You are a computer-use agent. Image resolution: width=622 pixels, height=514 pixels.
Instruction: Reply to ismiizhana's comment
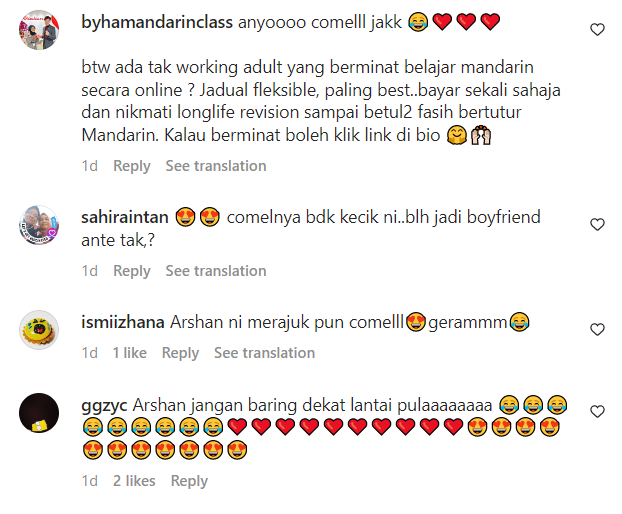pyautogui.click(x=180, y=353)
